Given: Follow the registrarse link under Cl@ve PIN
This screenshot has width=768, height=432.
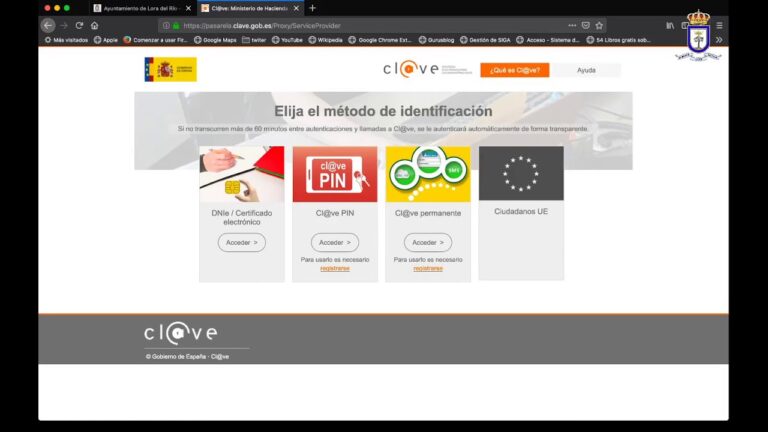Looking at the screenshot, I should coord(335,268).
